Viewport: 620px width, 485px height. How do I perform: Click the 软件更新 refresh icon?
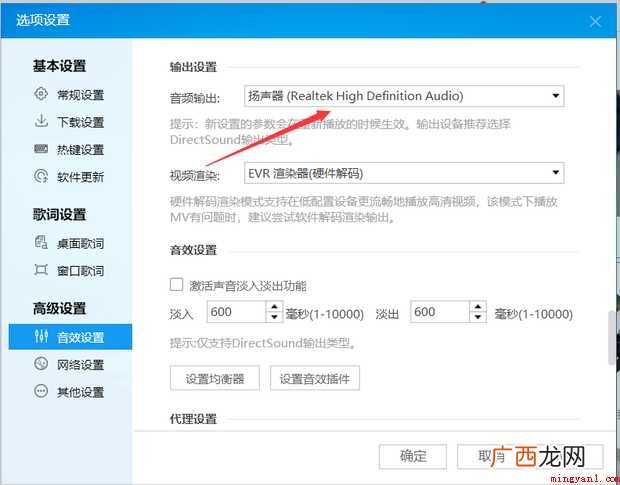click(41, 176)
